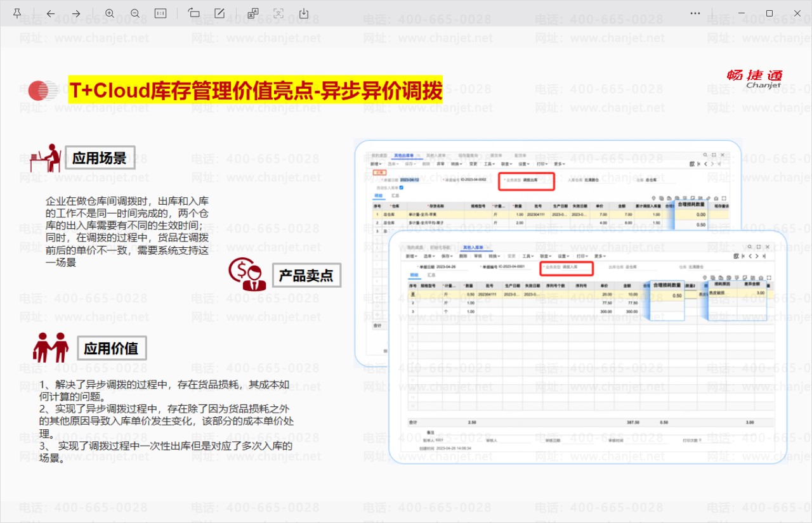Viewport: 812px width, 523px height.
Task: Select the 其他出库单 tab
Action: pos(404,155)
